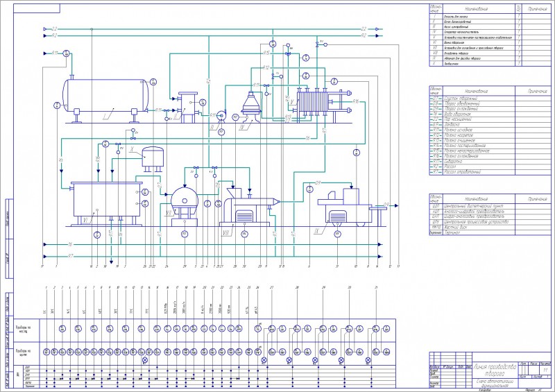Click pipeline legend entry 'Сгусток творожный'
This screenshot has width=555, height=392.
pos(490,99)
